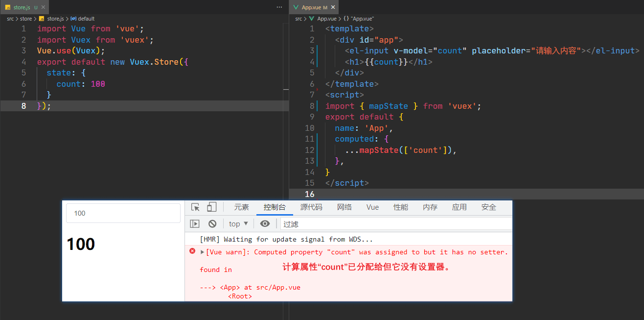Click 'default' breadcrumb text in store.js editor
644x320 pixels.
click(86, 19)
